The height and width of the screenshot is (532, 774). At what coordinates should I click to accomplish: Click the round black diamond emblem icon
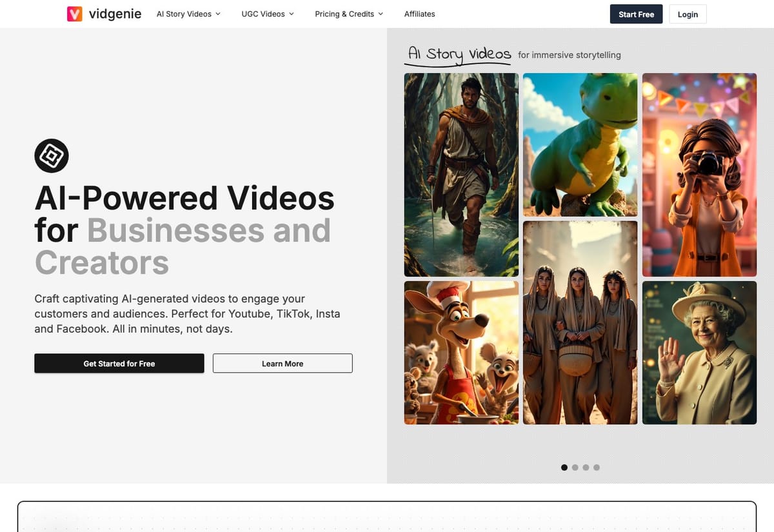52,155
